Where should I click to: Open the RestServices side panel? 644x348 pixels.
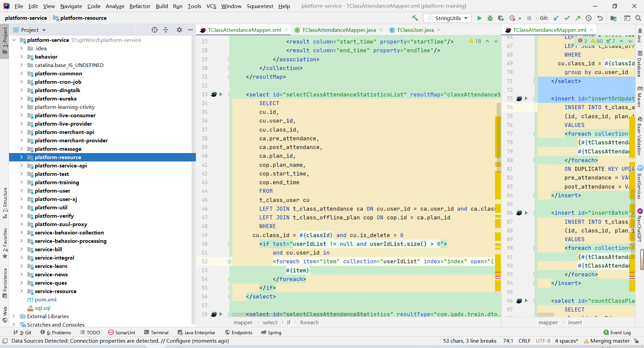(640, 183)
